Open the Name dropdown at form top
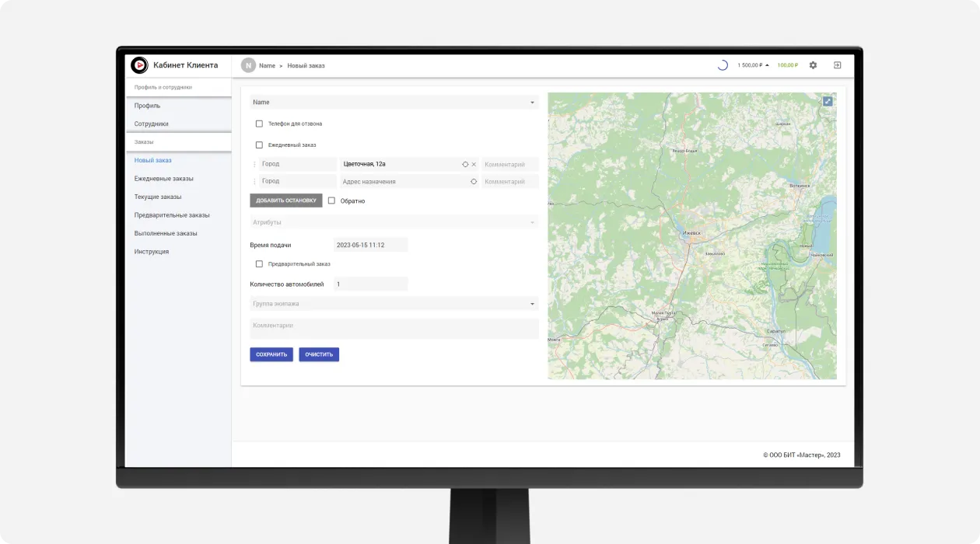This screenshot has height=544, width=980. pyautogui.click(x=394, y=103)
